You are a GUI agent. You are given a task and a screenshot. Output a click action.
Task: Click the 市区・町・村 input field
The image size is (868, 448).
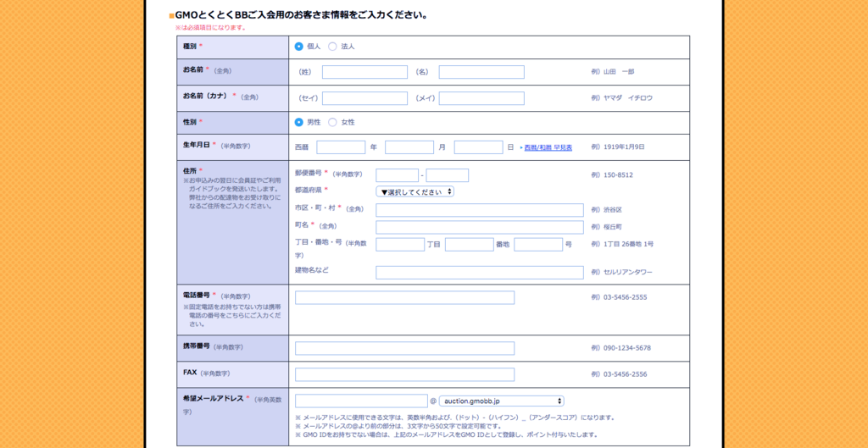tap(480, 210)
